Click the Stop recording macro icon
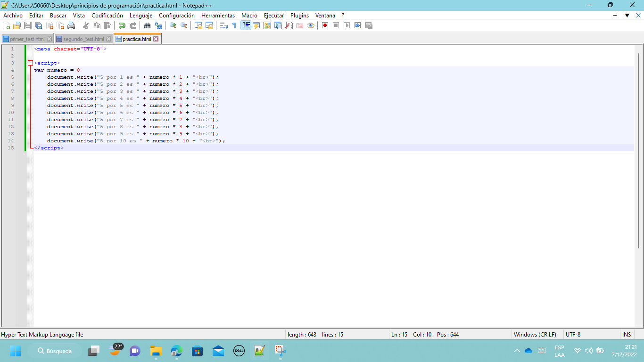 click(x=336, y=25)
